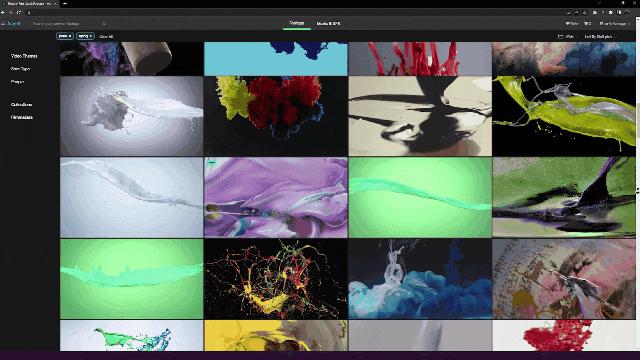
Task: Switch to the Footage tab
Action: [297, 23]
